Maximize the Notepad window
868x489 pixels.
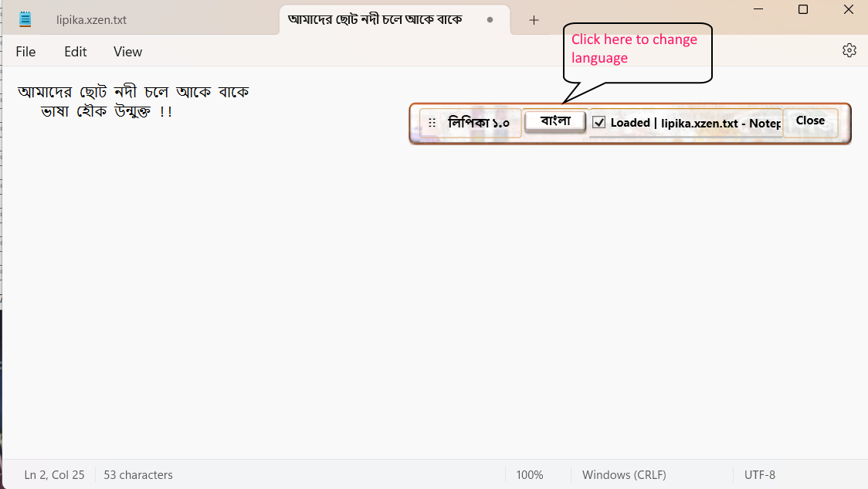click(x=803, y=9)
